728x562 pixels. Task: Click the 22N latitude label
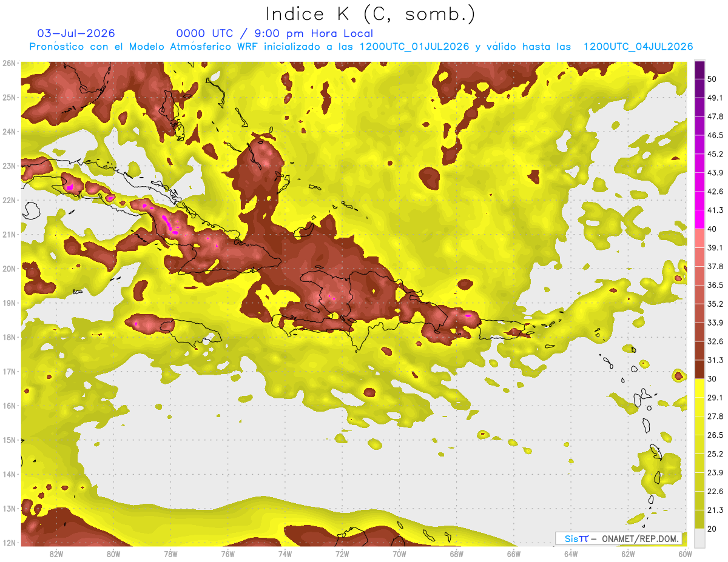(x=9, y=200)
